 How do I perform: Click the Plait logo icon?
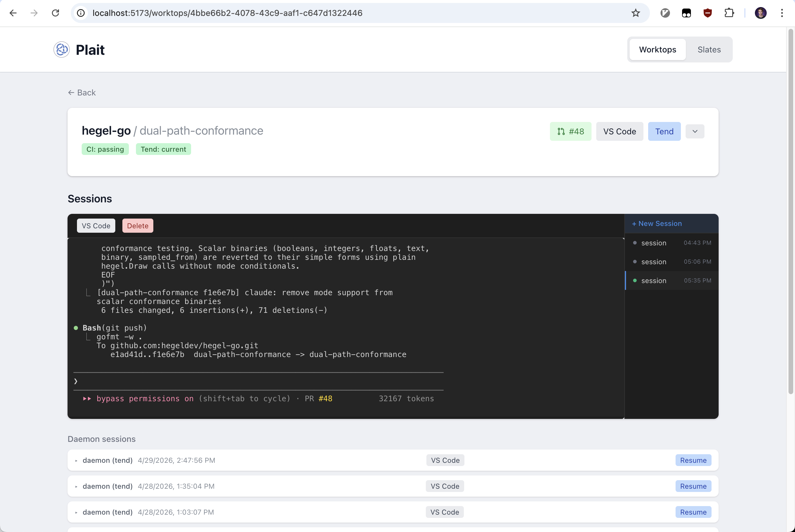pos(61,50)
